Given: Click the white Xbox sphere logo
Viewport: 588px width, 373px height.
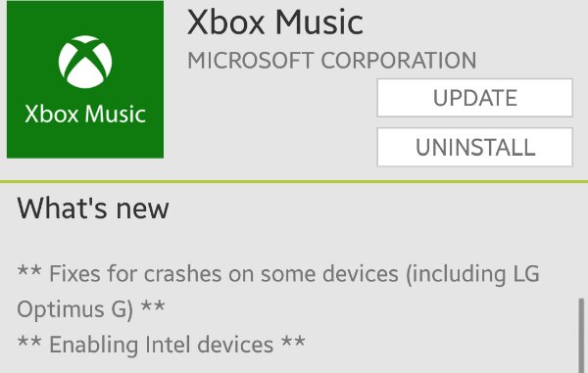Looking at the screenshot, I should coord(85,62).
